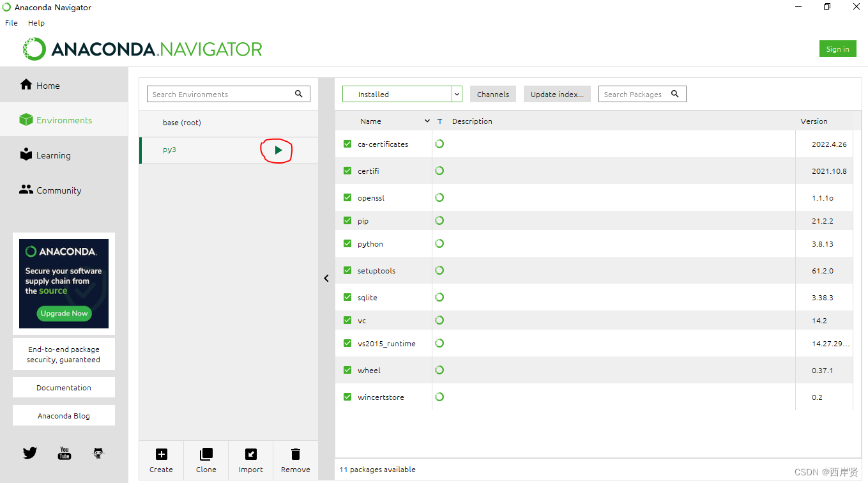Screen dimensions: 868x483
Task: Click the Update index... button
Action: pyautogui.click(x=557, y=94)
